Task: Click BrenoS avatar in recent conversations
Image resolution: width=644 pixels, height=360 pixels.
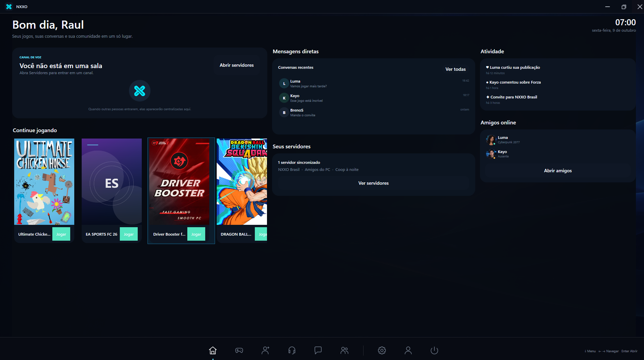Action: point(284,113)
